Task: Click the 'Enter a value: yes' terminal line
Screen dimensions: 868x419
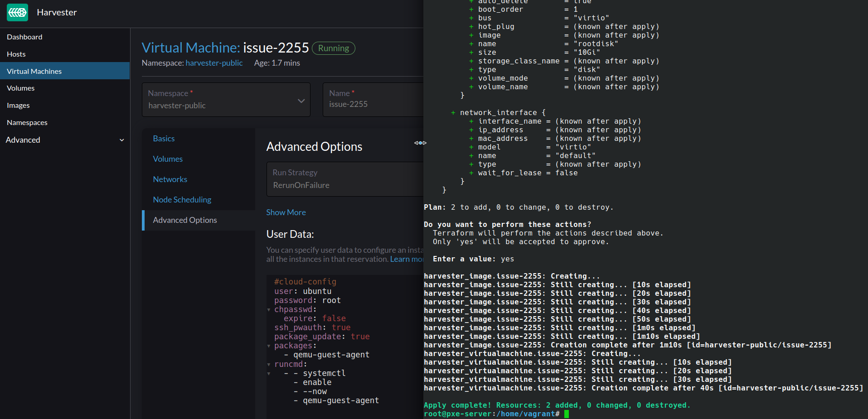Action: coord(473,259)
